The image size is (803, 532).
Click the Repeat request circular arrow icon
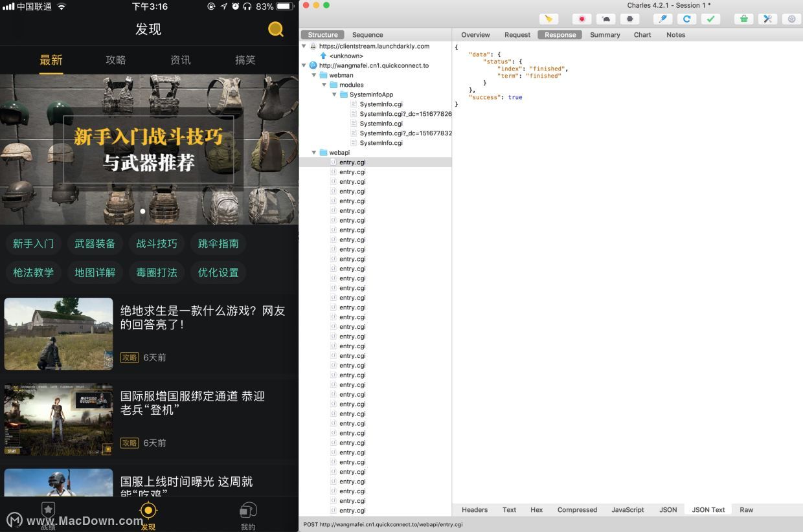[x=686, y=19]
